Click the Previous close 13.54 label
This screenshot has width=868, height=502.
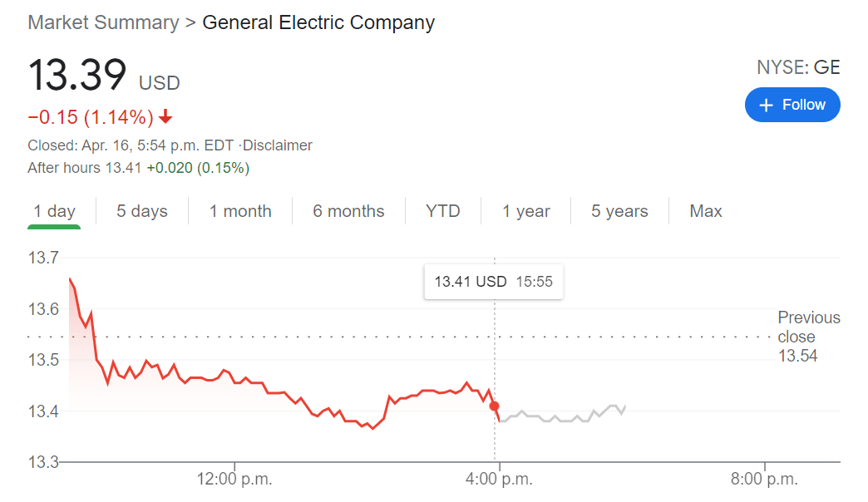click(808, 337)
